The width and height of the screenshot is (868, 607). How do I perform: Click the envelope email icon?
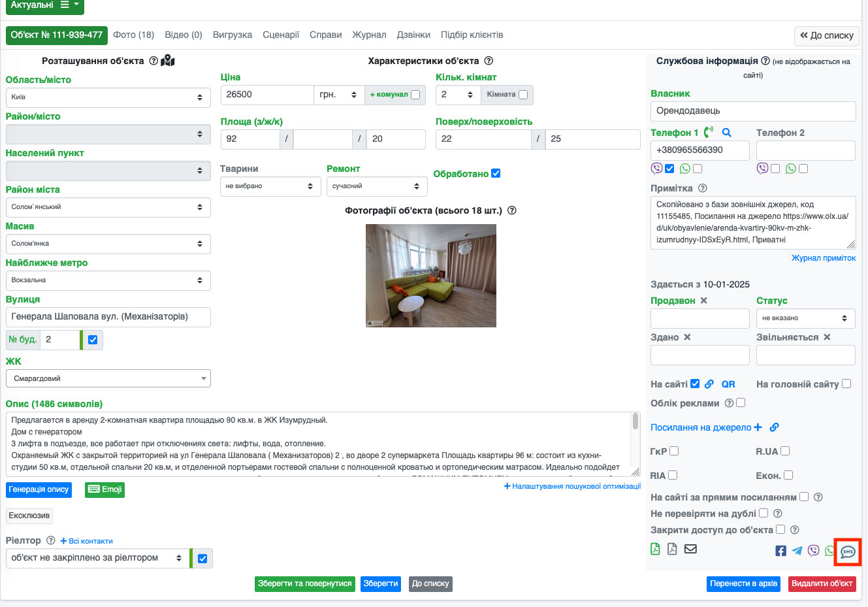coord(690,549)
